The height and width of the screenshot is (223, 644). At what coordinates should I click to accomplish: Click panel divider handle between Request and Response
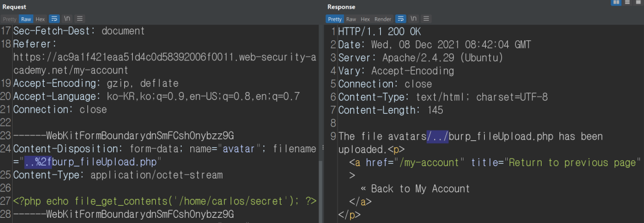[323, 148]
